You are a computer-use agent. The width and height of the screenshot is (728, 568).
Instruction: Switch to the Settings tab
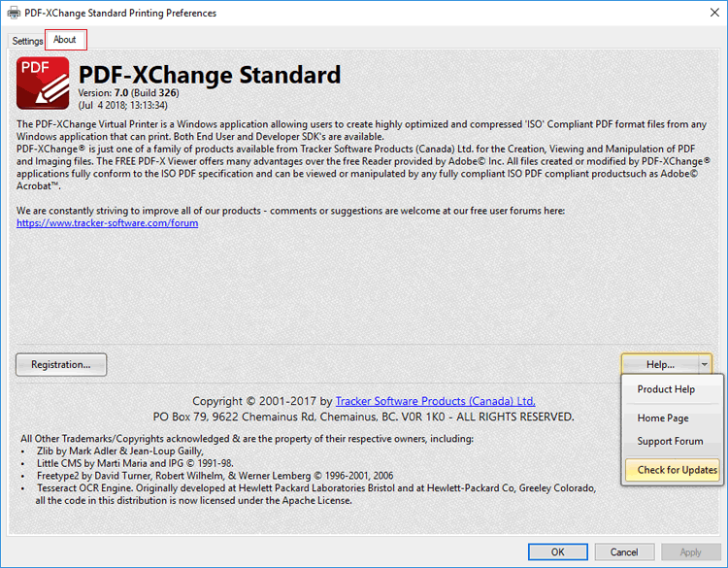pyautogui.click(x=27, y=41)
